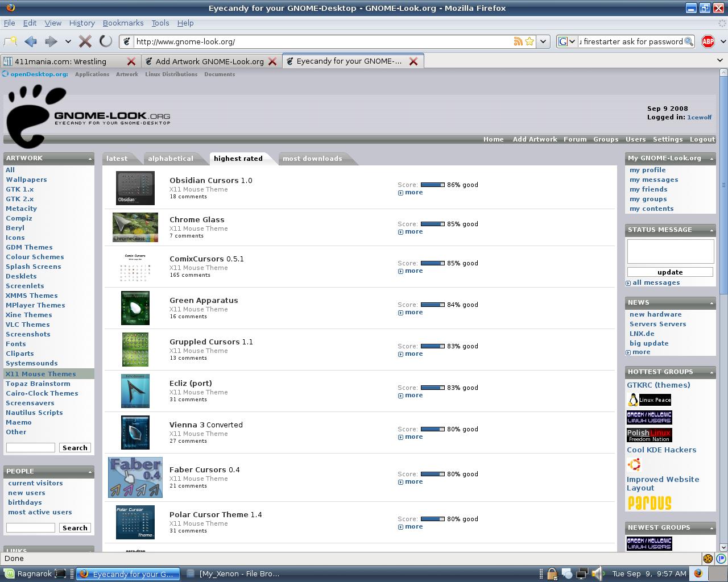Screen dimensions: 728x582
Task: Focus the PEOPLE search input field
Action: [x=30, y=528]
